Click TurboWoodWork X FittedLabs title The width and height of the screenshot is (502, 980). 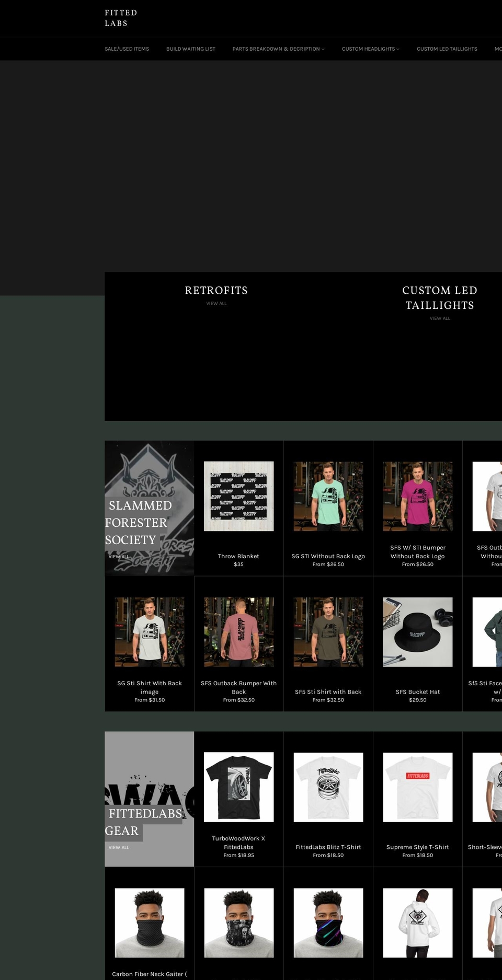point(238,843)
